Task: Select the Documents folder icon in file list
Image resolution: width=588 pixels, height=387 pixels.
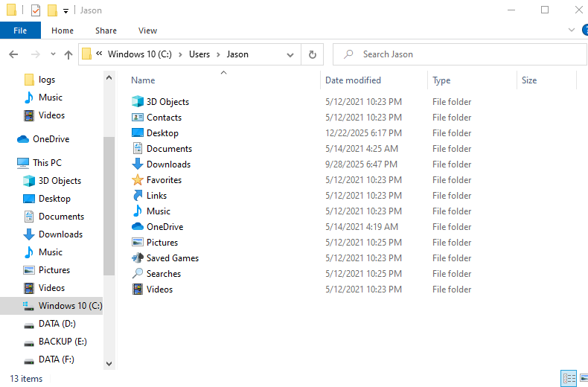Action: 138,149
